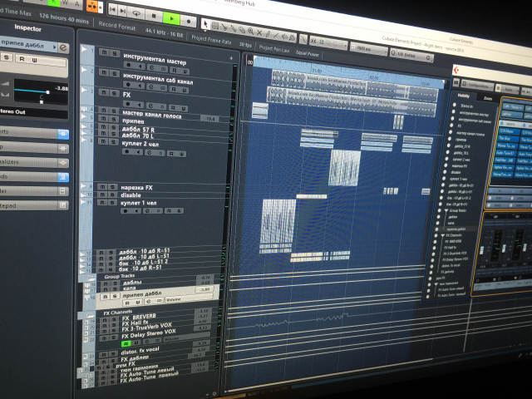532x399 pixels.
Task: Toggle Write automation on FX track 3
Action: [x=184, y=109]
